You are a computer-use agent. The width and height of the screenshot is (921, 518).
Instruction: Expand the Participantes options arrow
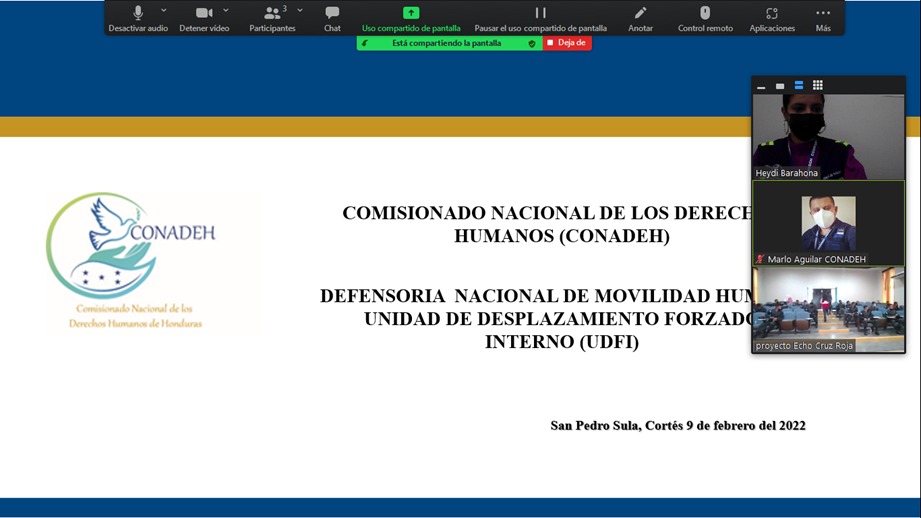coord(300,11)
